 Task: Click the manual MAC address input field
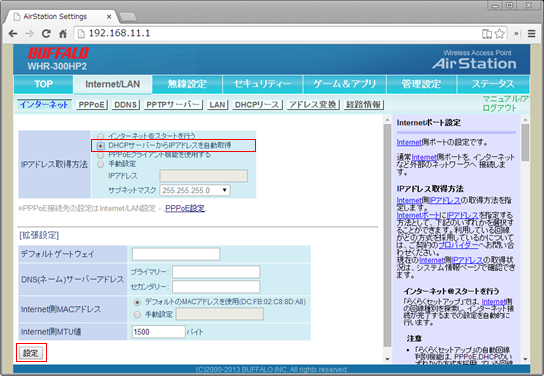[220, 314]
